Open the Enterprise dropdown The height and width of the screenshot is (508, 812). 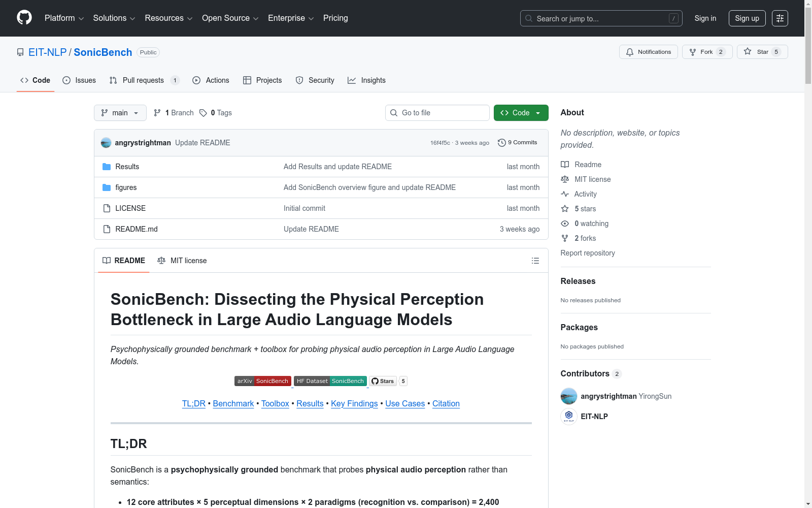[x=291, y=18]
